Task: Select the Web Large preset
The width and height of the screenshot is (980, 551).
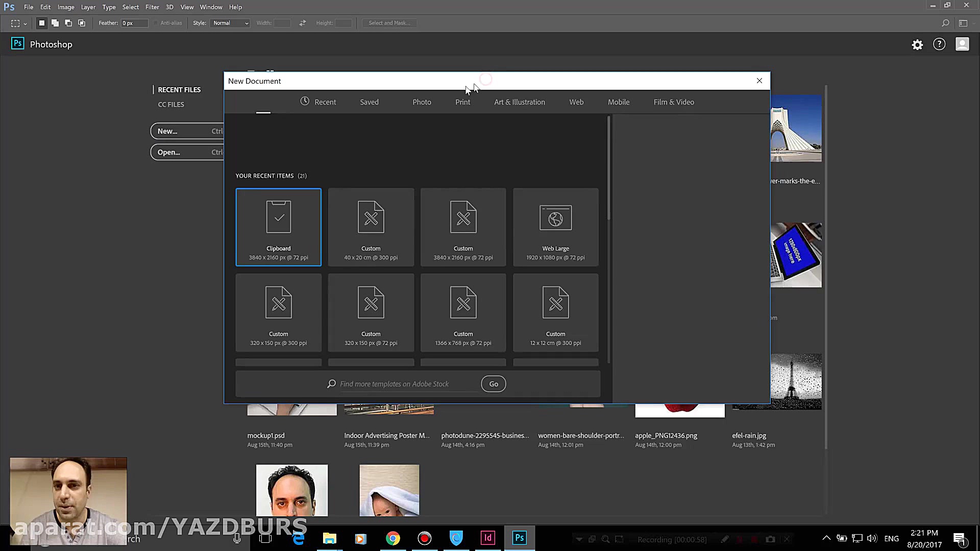Action: coord(555,227)
